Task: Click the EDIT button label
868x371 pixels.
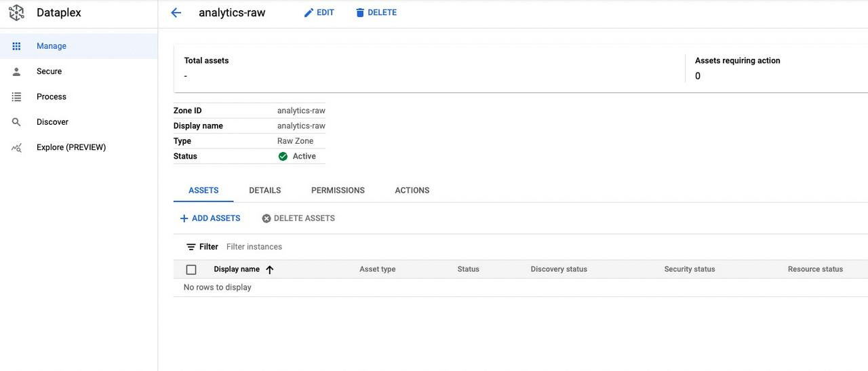Action: (325, 12)
